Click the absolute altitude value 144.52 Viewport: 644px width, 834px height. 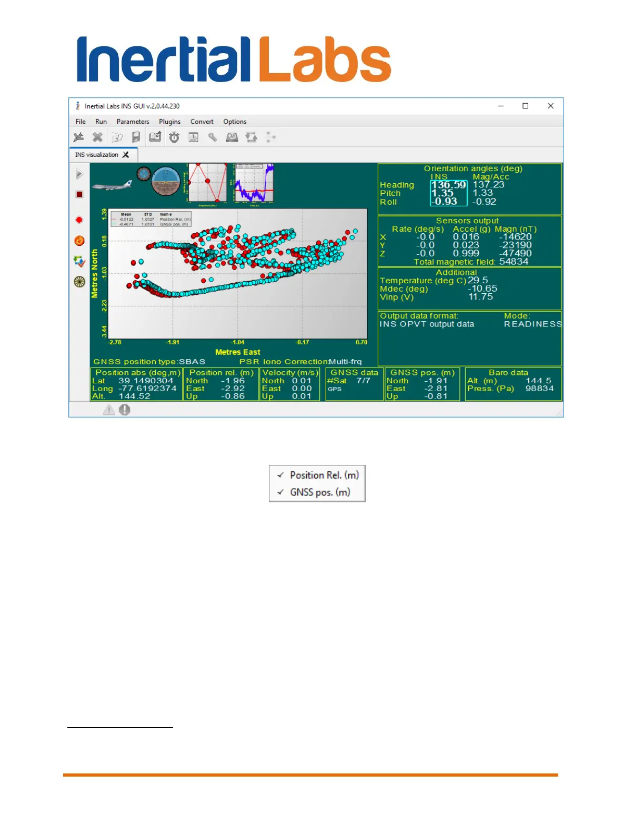click(x=135, y=396)
